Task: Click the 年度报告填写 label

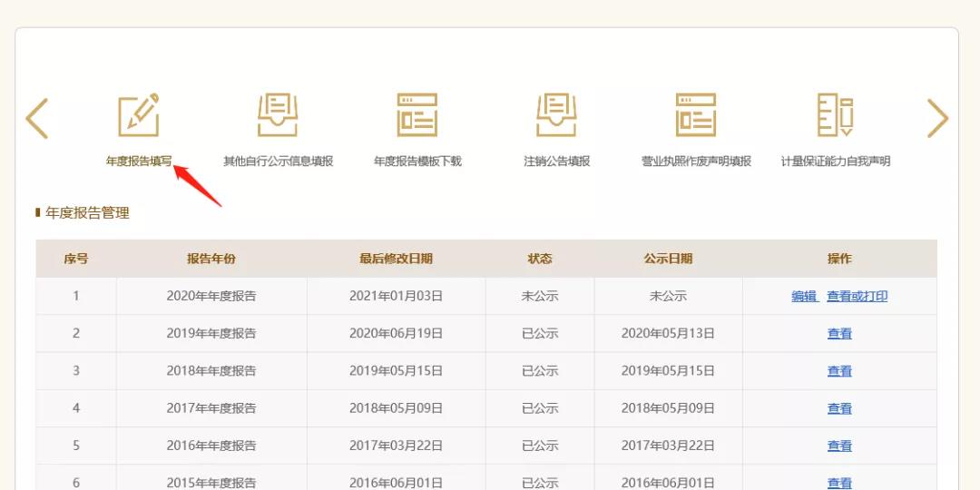Action: (139, 162)
